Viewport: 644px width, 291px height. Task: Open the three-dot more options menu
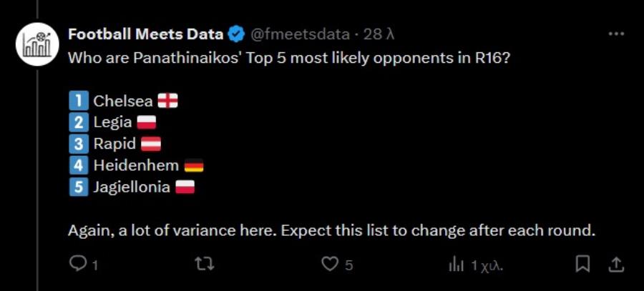pyautogui.click(x=616, y=34)
